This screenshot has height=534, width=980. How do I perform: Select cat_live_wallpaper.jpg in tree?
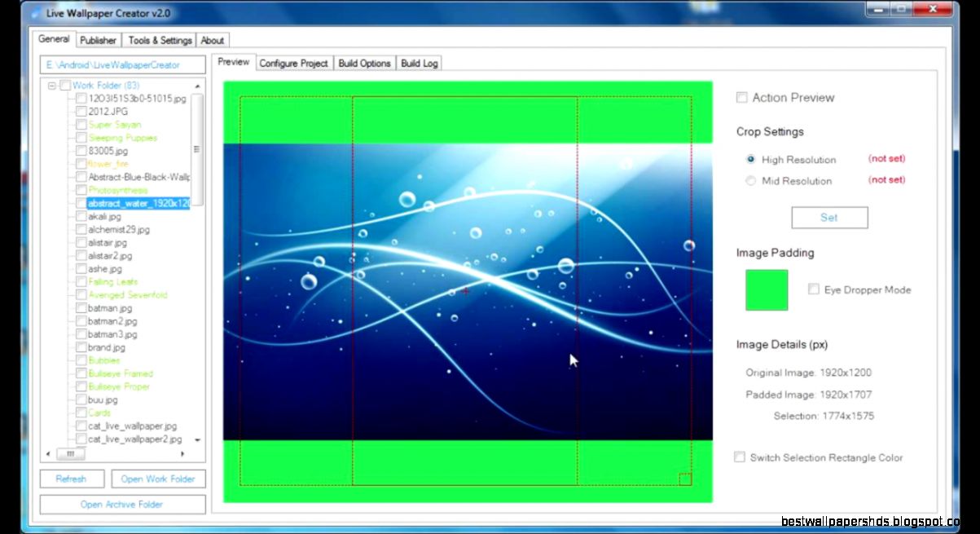[x=132, y=426]
